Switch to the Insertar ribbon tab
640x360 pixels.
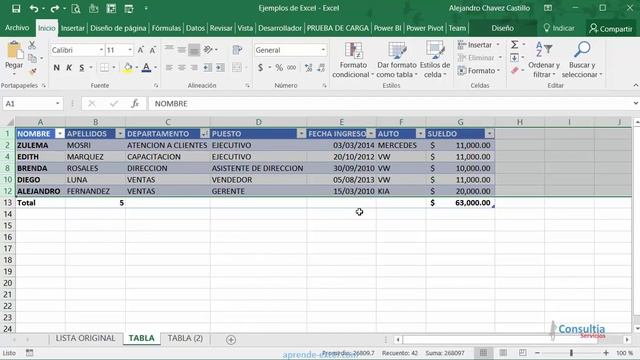tap(73, 28)
